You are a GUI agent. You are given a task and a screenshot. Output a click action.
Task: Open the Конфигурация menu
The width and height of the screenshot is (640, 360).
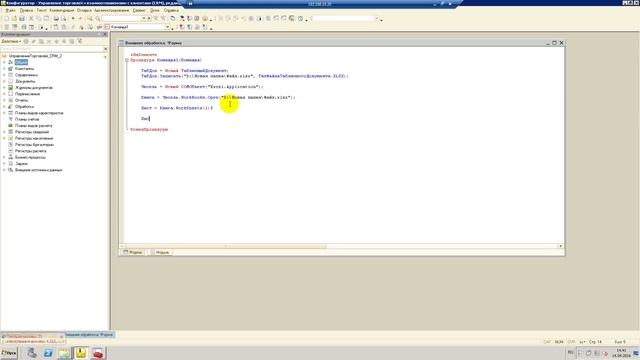(62, 10)
